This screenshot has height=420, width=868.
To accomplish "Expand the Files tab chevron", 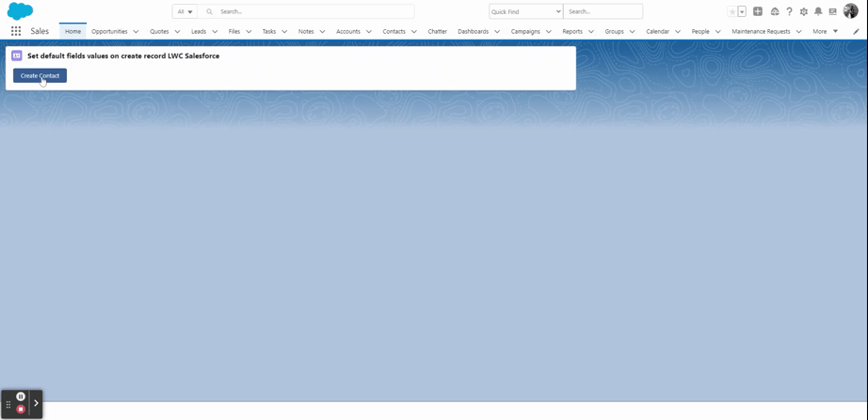I will [x=249, y=32].
